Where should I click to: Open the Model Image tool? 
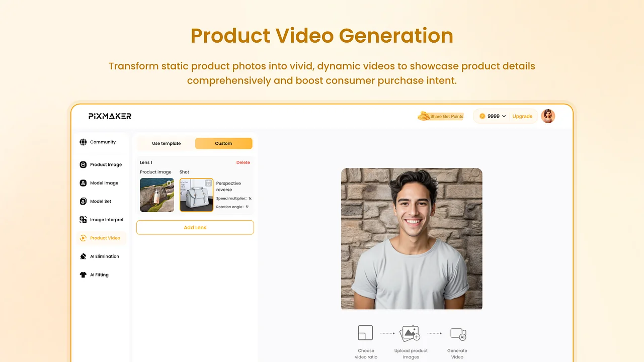[x=104, y=183]
